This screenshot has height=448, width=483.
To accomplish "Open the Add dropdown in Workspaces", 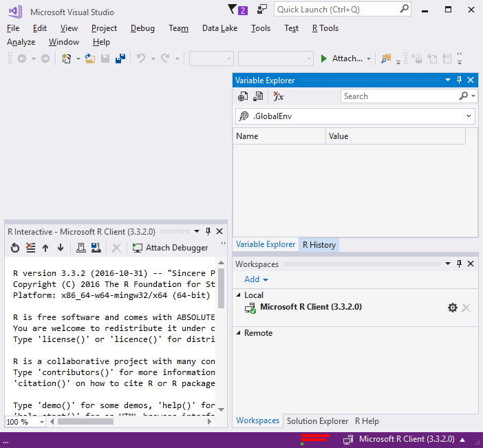I will coord(256,279).
